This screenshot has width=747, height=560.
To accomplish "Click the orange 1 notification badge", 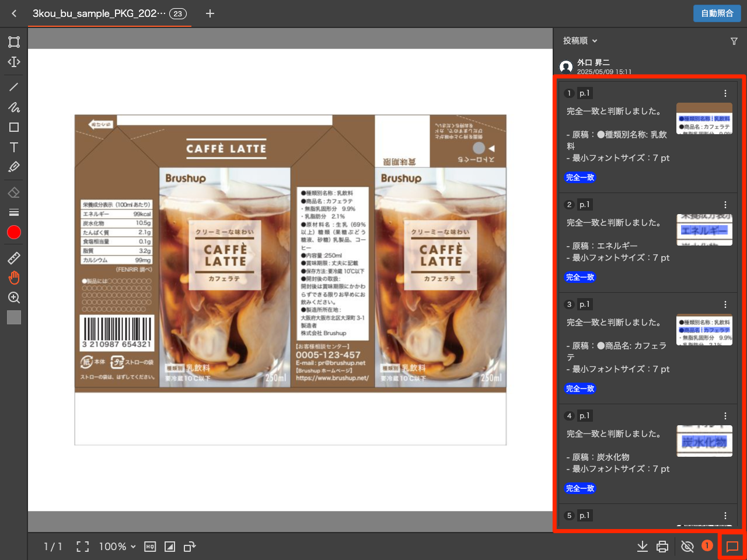I will tap(707, 545).
